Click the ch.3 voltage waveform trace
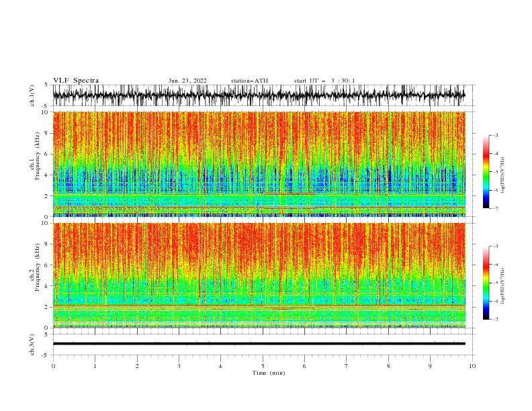 (x=259, y=344)
